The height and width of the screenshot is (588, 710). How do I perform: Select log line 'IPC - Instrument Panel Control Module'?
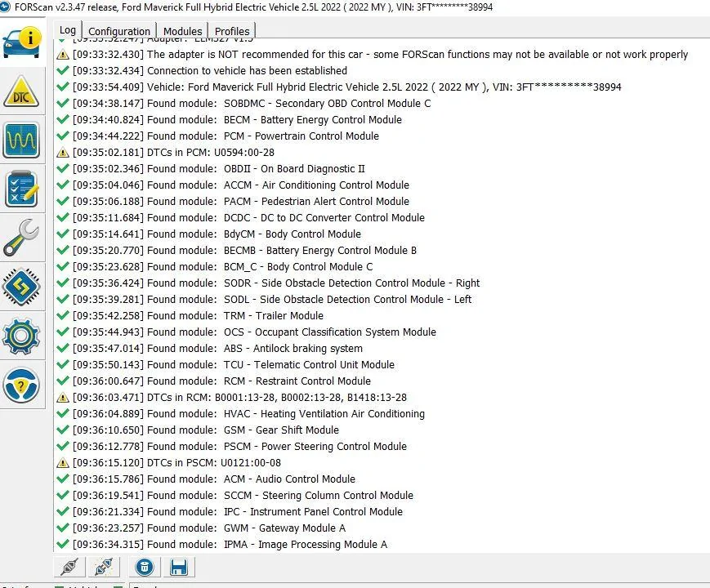(x=238, y=511)
